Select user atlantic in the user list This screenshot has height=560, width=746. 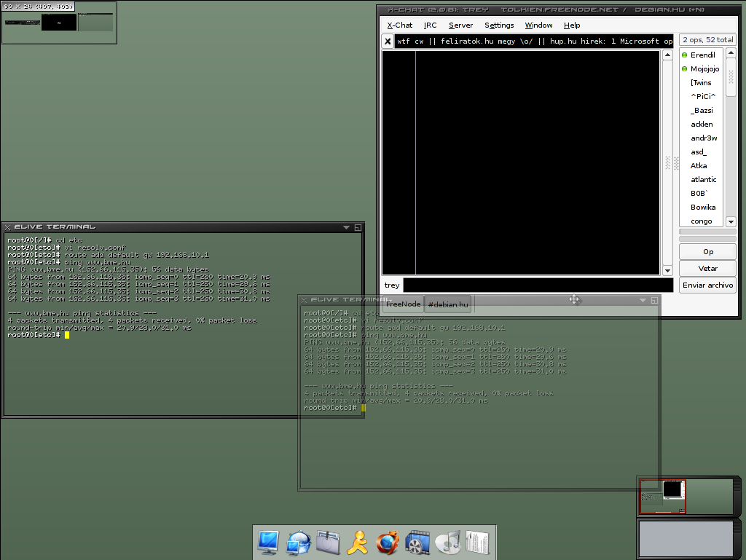coord(702,179)
